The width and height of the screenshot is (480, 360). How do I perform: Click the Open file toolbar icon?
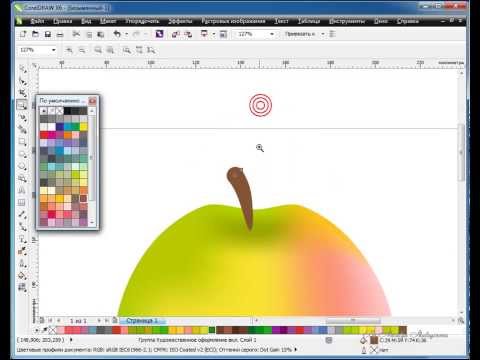35,34
